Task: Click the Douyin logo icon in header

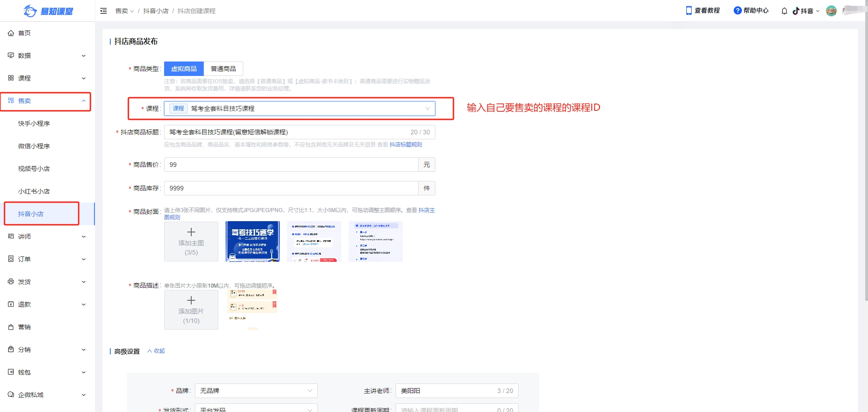Action: coord(796,11)
